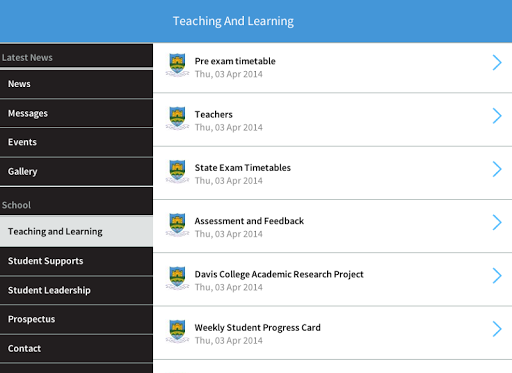512x373 pixels.
Task: Click the chevron on Assessment and Feedback row
Action: coord(497,222)
